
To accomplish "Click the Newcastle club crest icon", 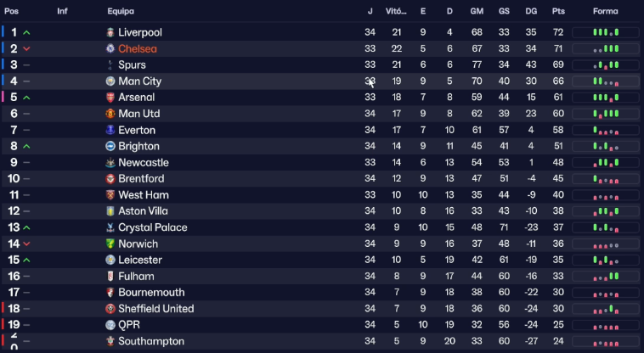I will pyautogui.click(x=110, y=163).
